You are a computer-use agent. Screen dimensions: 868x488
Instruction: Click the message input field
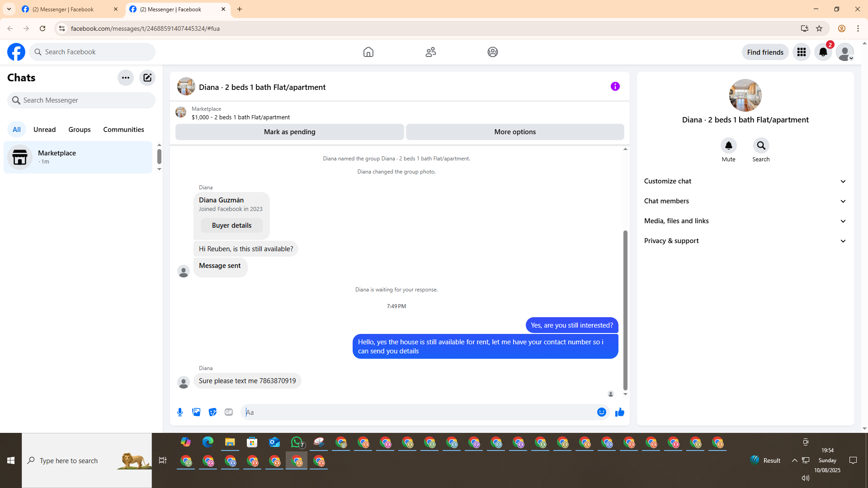tap(418, 412)
